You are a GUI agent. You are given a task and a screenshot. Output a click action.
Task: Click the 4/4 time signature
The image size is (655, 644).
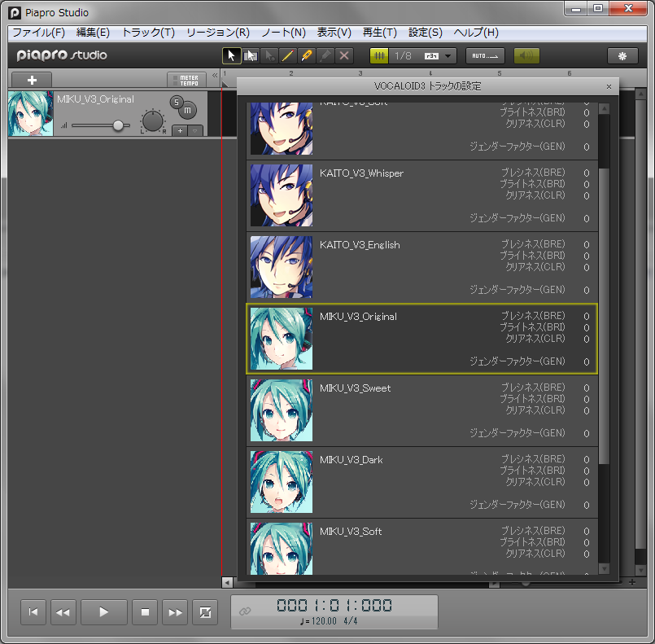click(351, 621)
